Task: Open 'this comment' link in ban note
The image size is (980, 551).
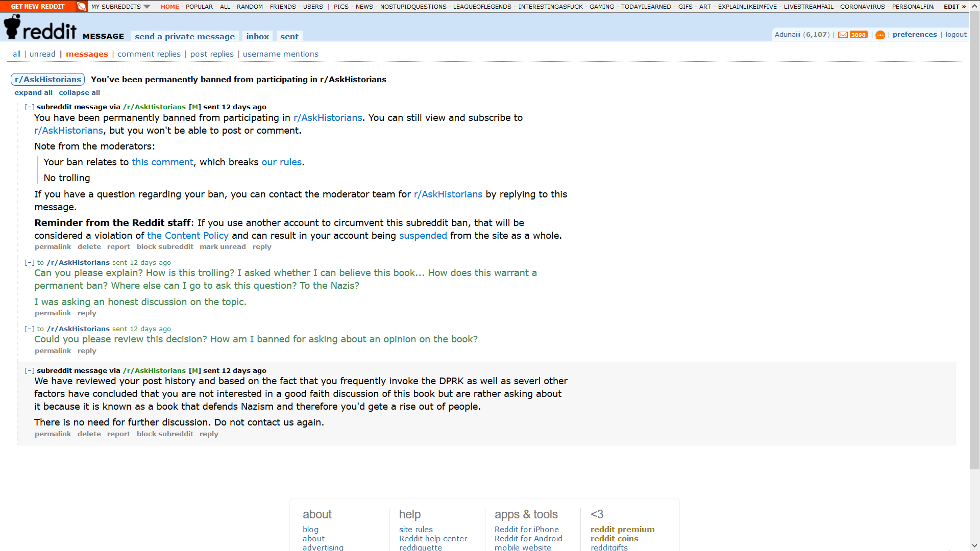Action: click(x=162, y=162)
